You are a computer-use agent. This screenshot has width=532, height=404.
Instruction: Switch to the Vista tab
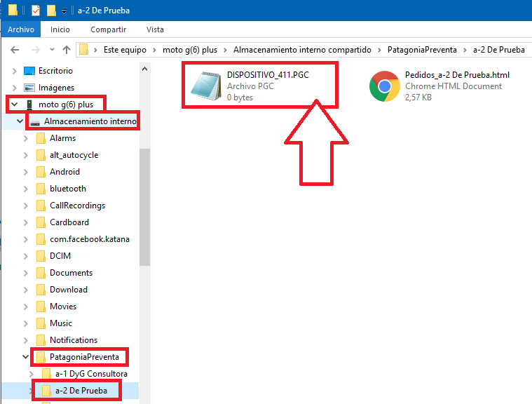pos(155,29)
